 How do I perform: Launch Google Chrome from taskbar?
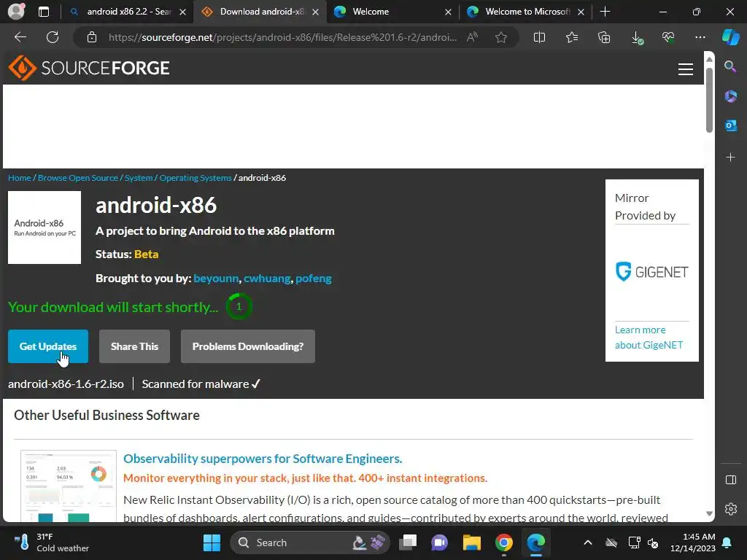503,542
